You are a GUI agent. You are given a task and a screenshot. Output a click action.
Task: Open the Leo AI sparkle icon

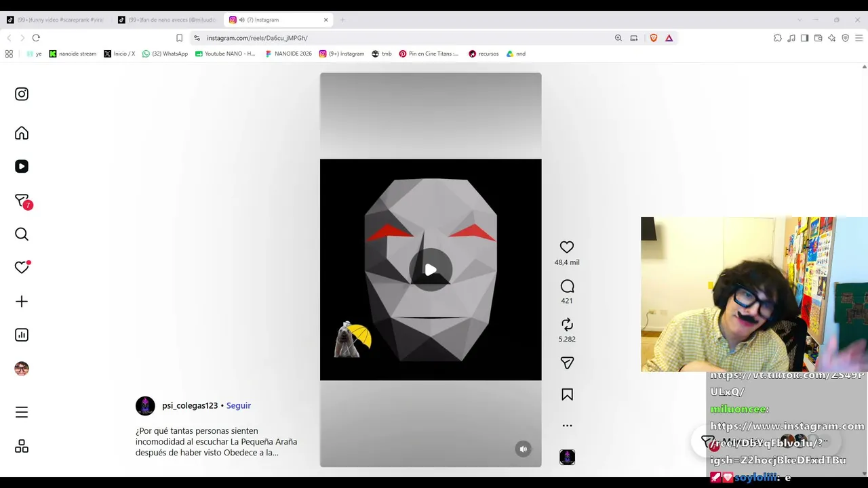click(x=831, y=38)
